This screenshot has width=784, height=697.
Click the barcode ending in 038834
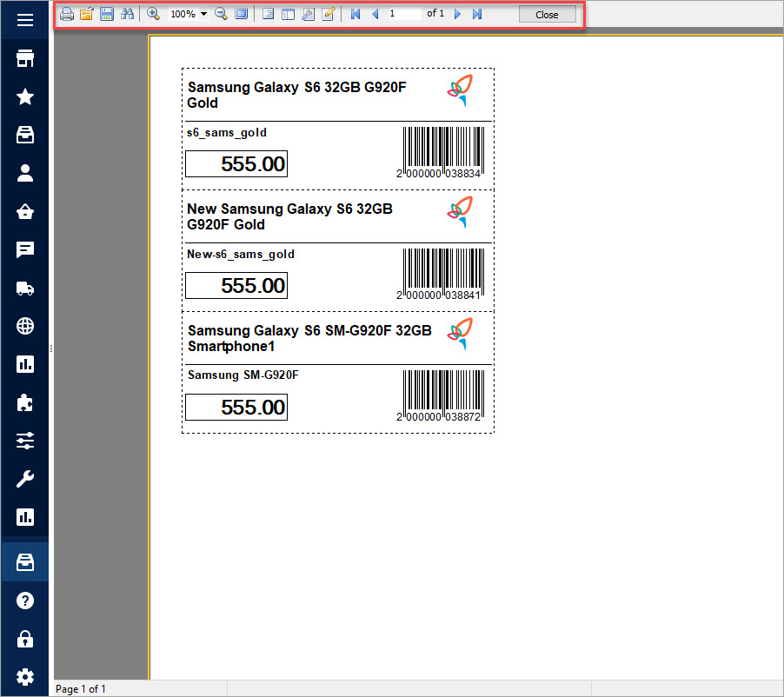440,152
